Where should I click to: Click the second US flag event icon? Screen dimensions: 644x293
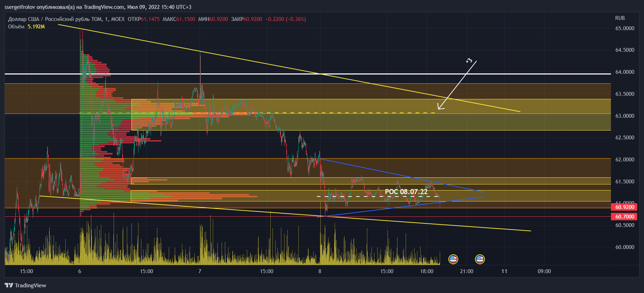[x=480, y=259]
